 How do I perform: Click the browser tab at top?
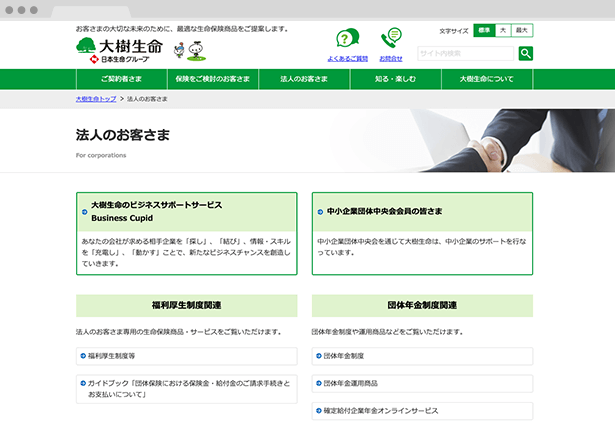[x=91, y=12]
